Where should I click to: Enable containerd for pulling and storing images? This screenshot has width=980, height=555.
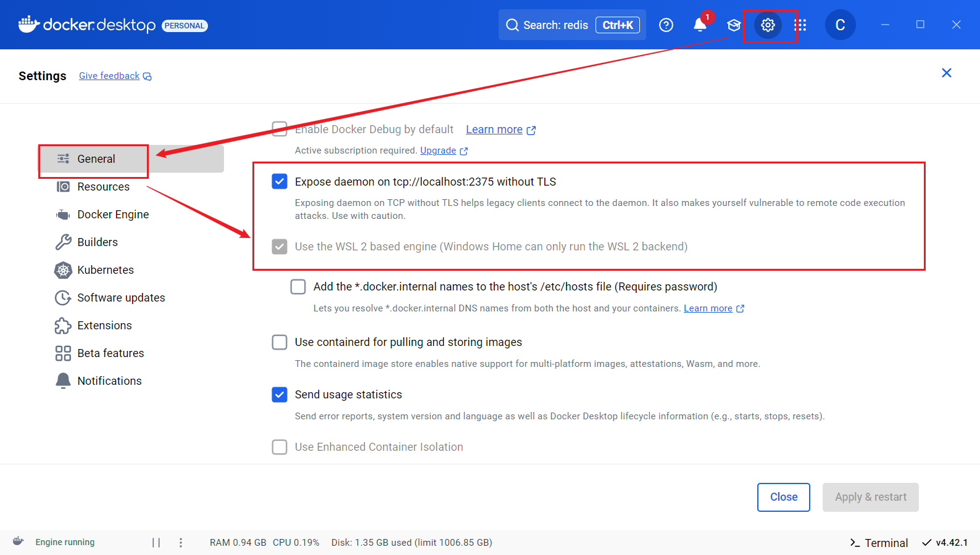(280, 342)
